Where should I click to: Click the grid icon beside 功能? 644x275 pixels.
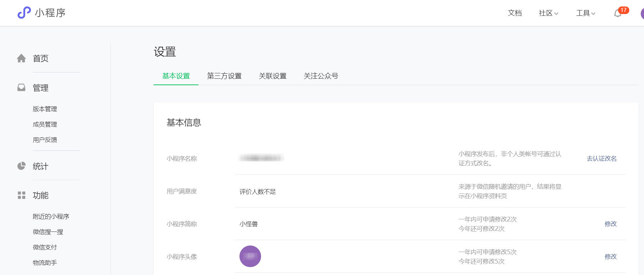point(22,195)
